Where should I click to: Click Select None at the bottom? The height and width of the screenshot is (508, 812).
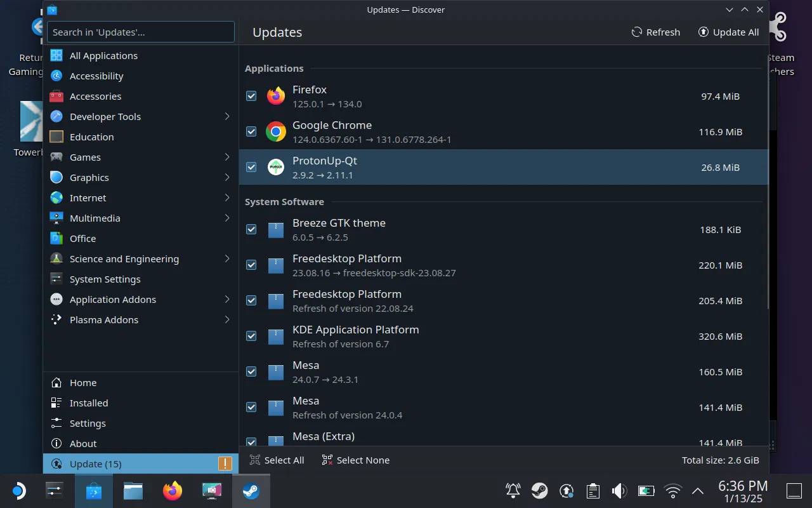[x=356, y=460]
